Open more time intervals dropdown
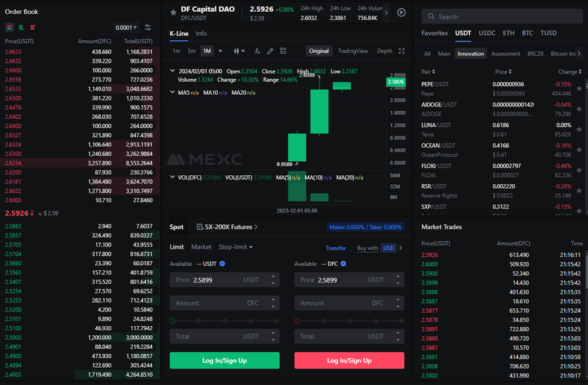 [220, 51]
